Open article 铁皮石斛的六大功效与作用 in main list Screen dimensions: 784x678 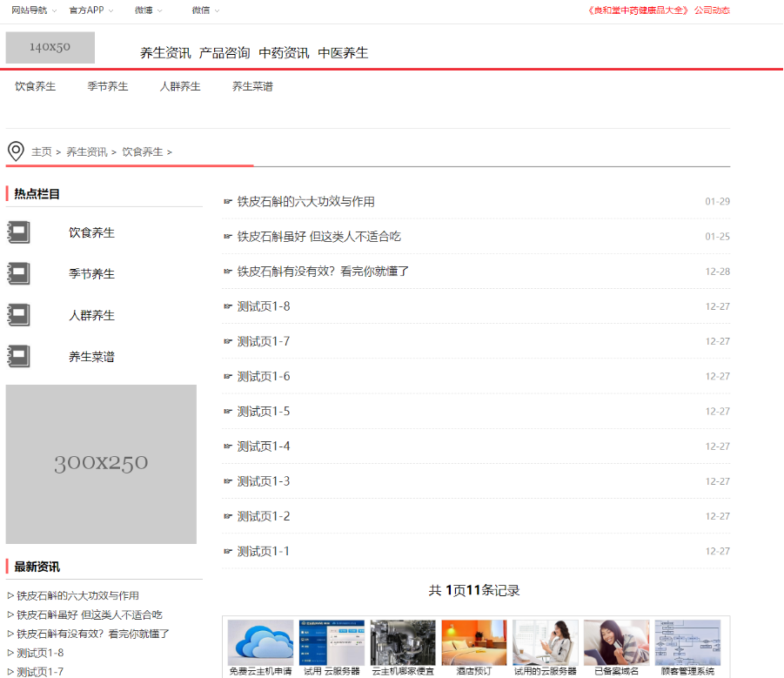[305, 202]
